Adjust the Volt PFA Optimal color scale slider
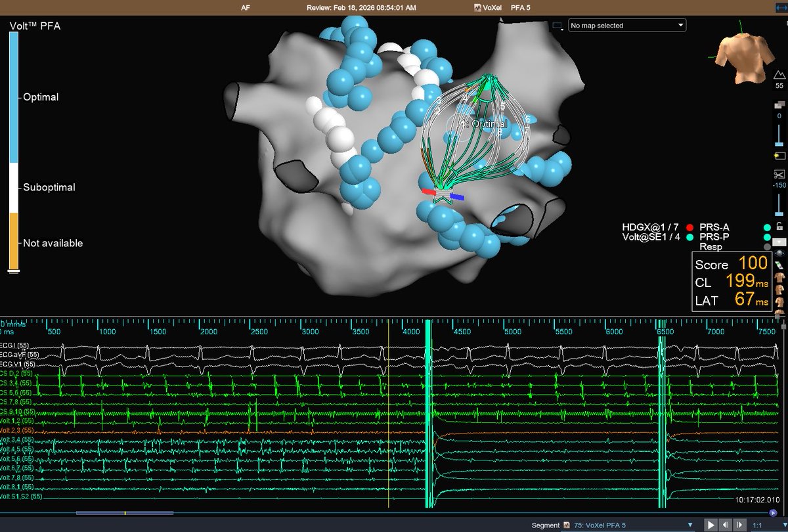 (14, 97)
